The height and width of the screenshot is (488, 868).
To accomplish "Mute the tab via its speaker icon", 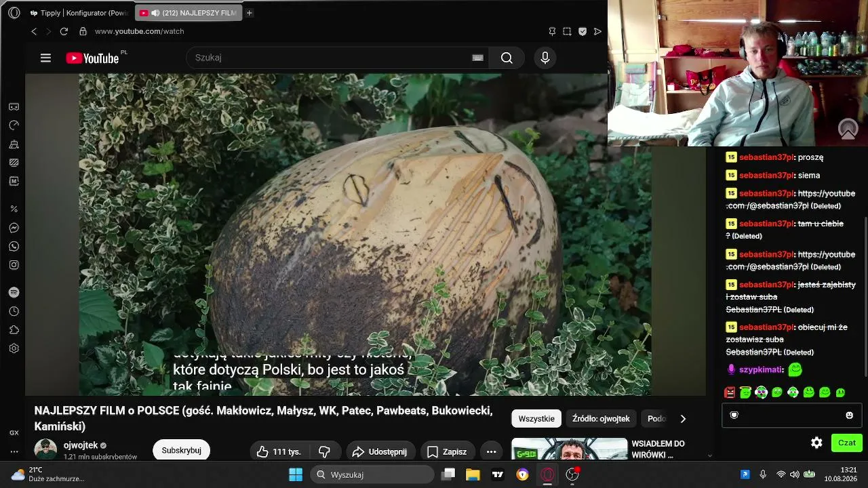I will click(x=155, y=13).
